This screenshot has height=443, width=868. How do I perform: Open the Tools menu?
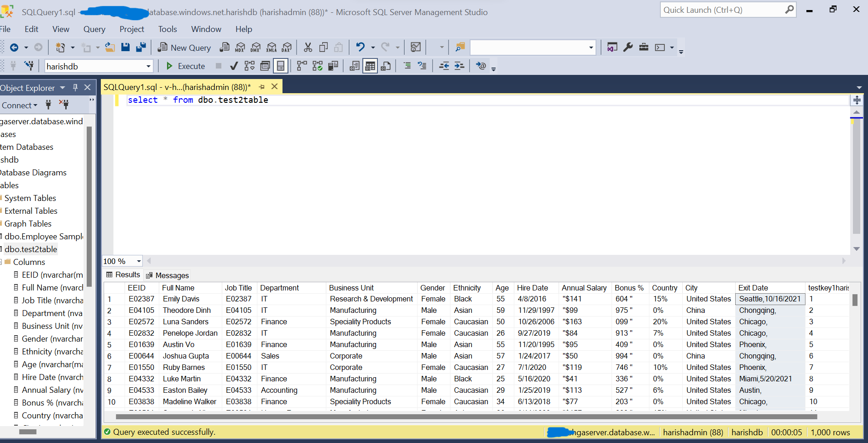coord(167,29)
